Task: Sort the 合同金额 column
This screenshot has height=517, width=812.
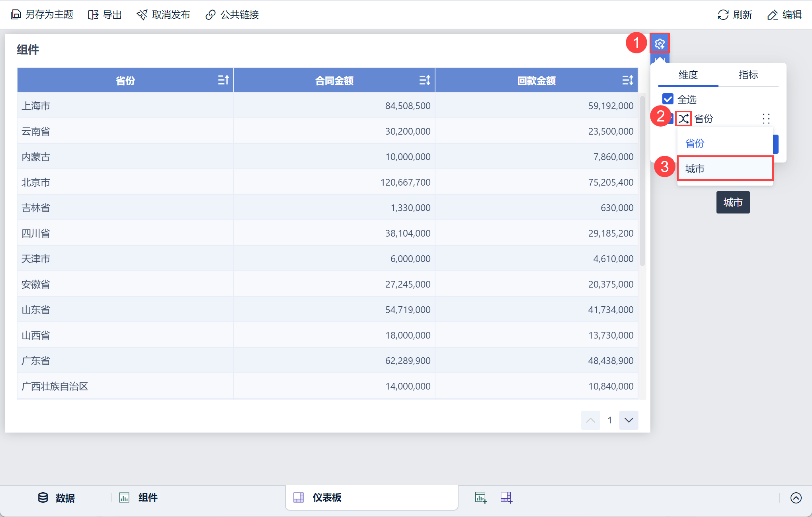Action: click(425, 80)
